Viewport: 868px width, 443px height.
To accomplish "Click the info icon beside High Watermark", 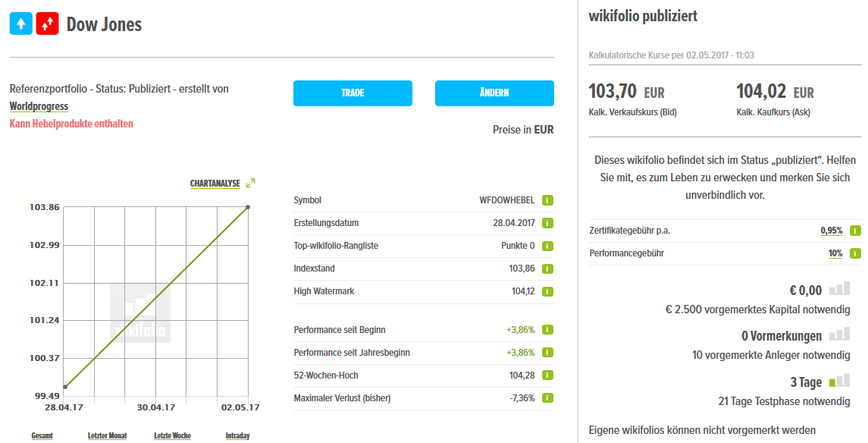I will tap(546, 291).
